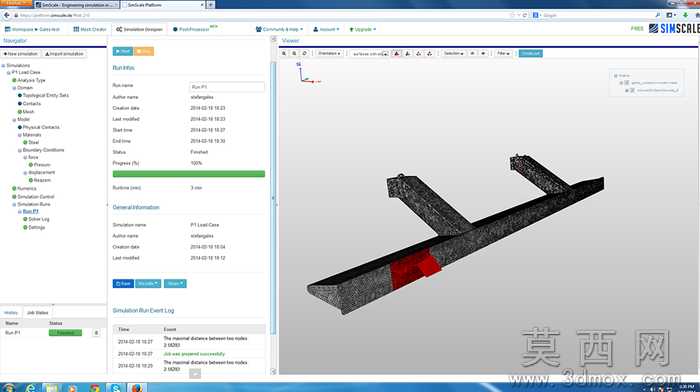The height and width of the screenshot is (392, 700).
Task: Click the New simulation button
Action: tap(21, 54)
